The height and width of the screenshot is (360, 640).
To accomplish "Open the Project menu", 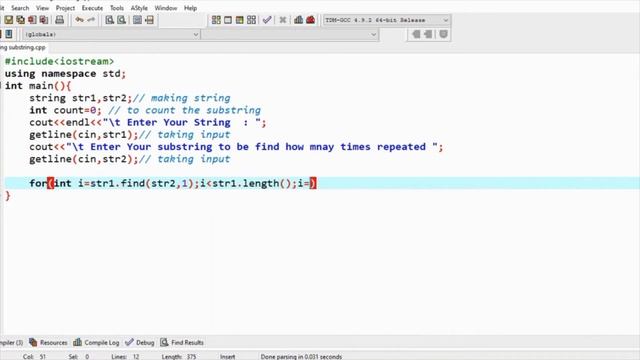I will pyautogui.click(x=65, y=8).
